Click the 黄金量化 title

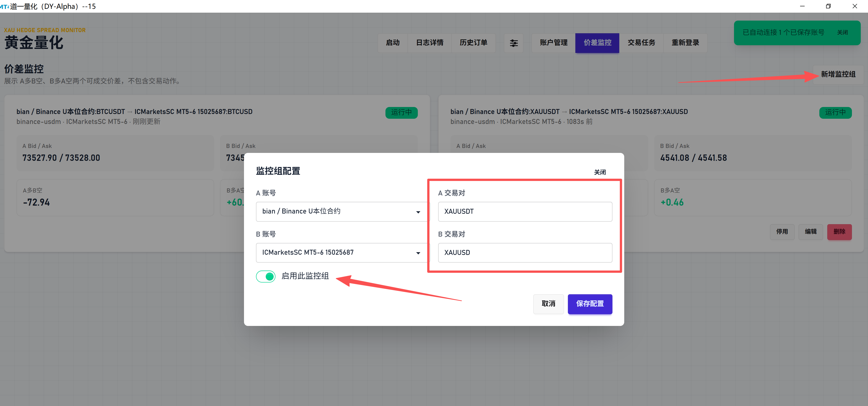[x=34, y=43]
